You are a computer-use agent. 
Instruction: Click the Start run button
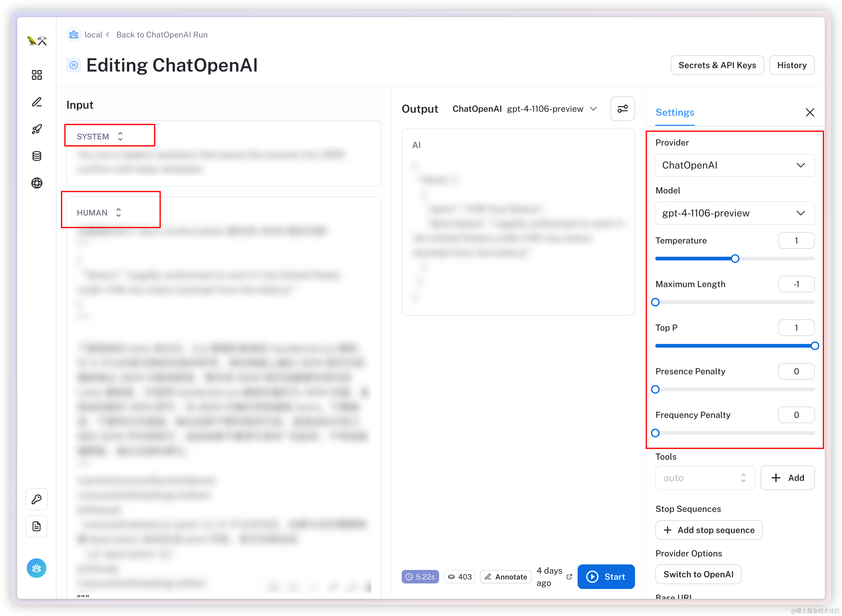pos(606,576)
